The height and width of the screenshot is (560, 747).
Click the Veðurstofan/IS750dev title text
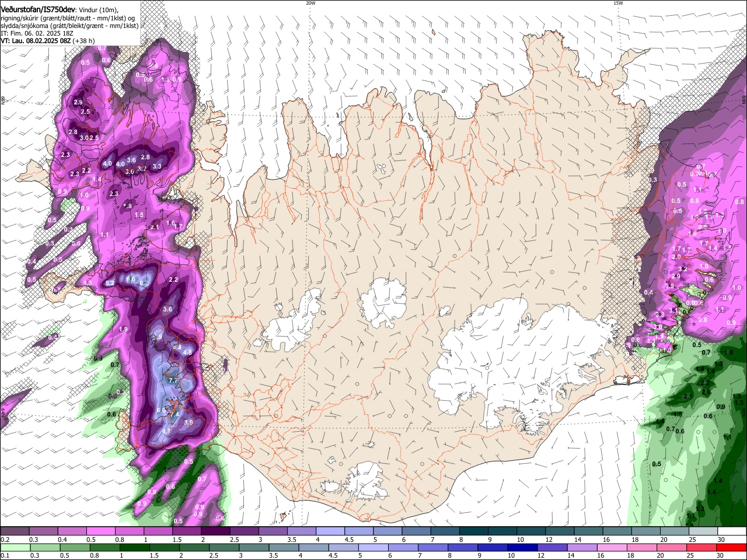click(38, 9)
